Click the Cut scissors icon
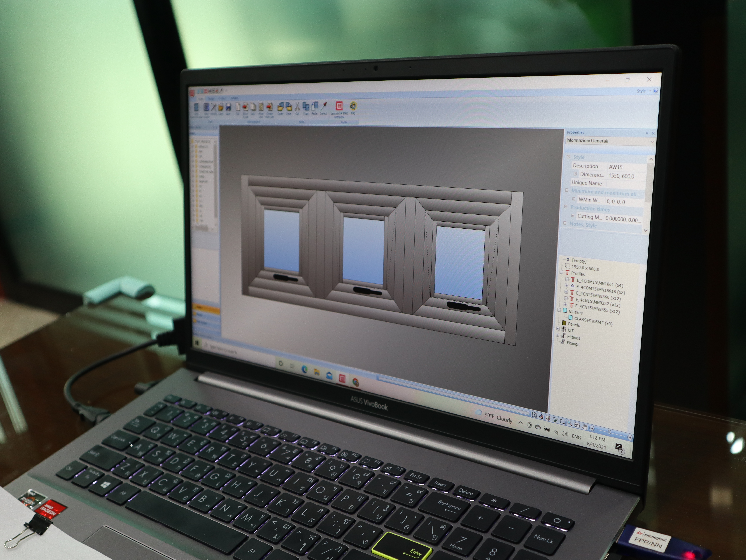 (297, 108)
